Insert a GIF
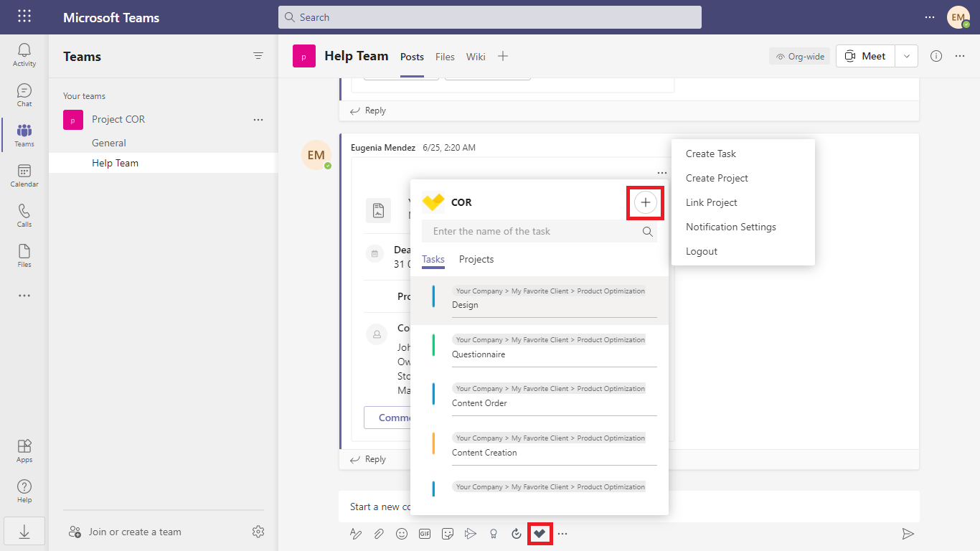 pos(425,533)
